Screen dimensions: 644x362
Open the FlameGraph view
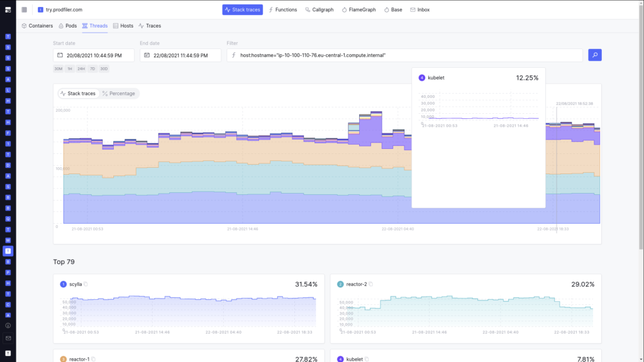[x=358, y=9]
